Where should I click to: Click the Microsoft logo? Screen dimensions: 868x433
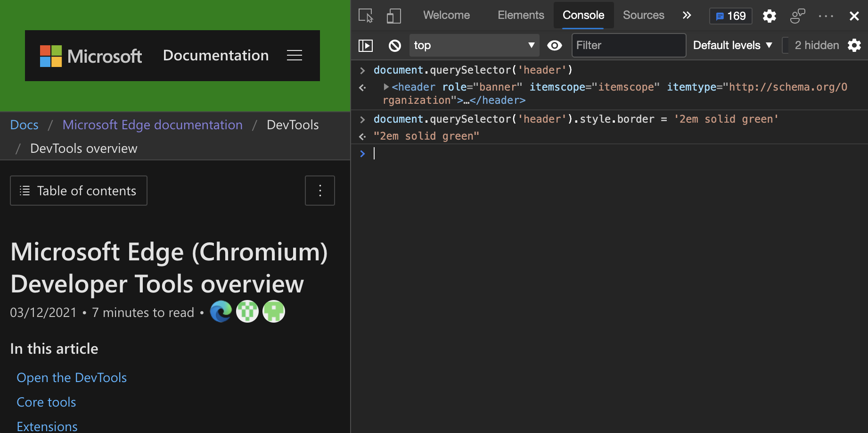[90, 56]
